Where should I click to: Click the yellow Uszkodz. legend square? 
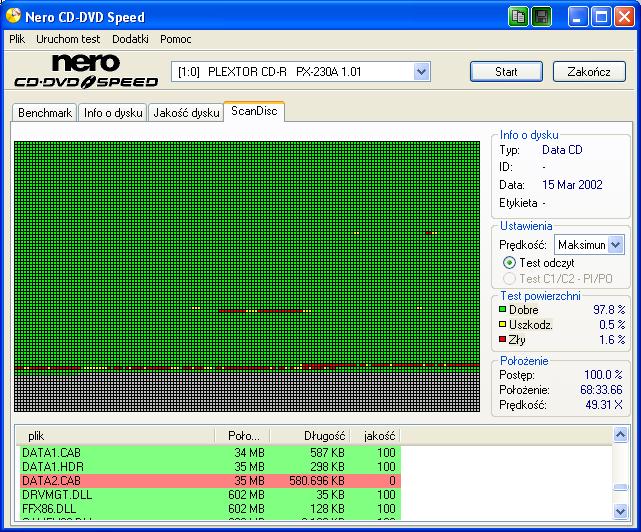click(x=502, y=324)
